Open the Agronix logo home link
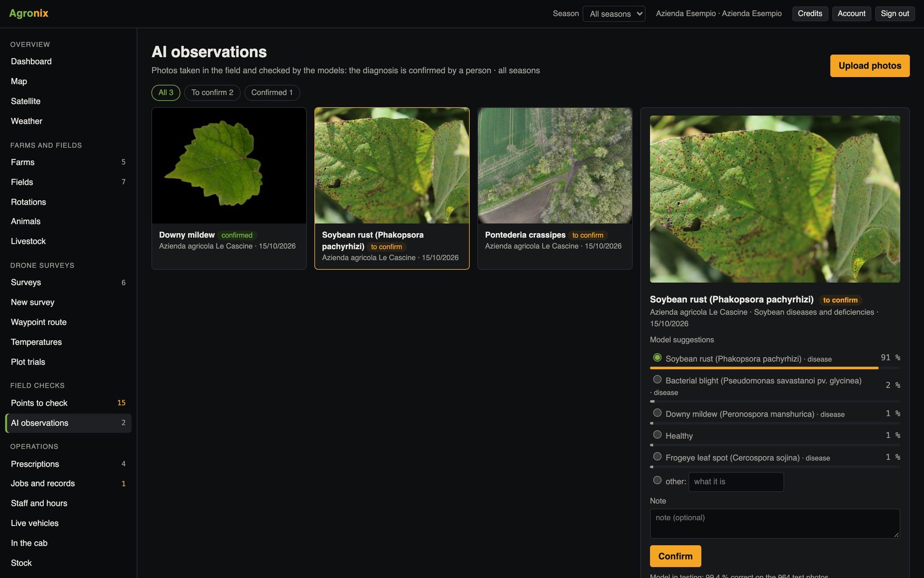Image resolution: width=924 pixels, height=578 pixels. tap(28, 13)
